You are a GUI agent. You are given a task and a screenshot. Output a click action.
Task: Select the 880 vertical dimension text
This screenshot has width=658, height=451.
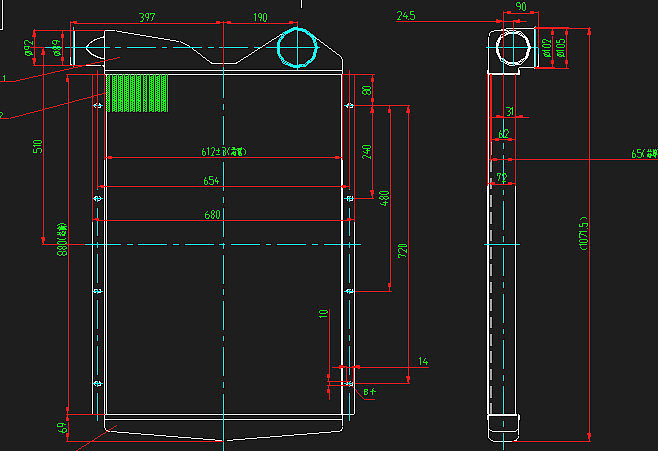(x=61, y=240)
